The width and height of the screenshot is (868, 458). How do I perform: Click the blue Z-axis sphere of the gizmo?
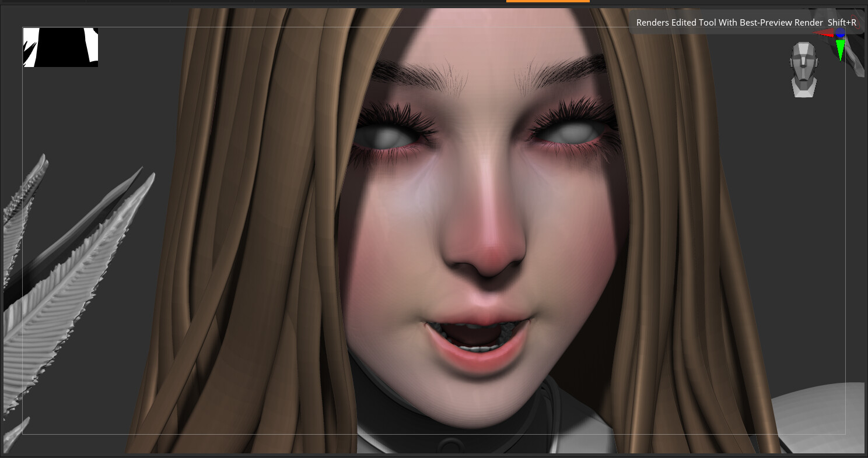[x=840, y=33]
